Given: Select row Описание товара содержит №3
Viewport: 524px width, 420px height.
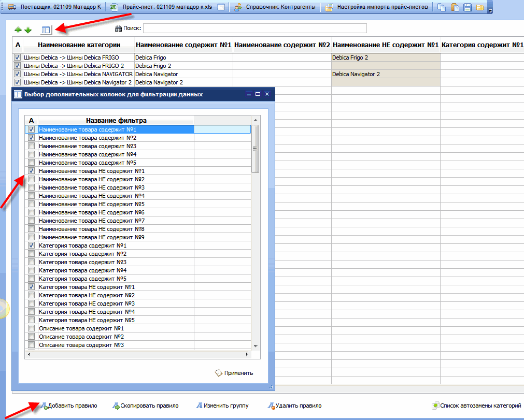Looking at the screenshot, I should tap(138, 345).
